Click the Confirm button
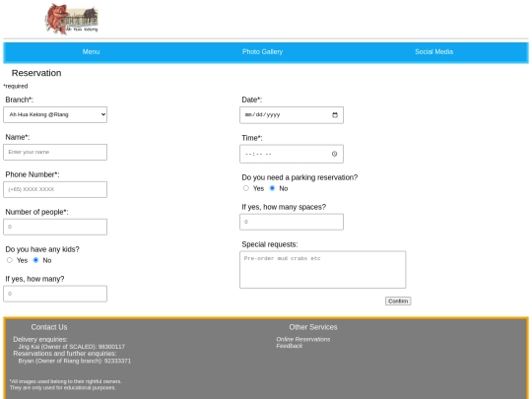This screenshot has height=399, width=532. point(398,300)
